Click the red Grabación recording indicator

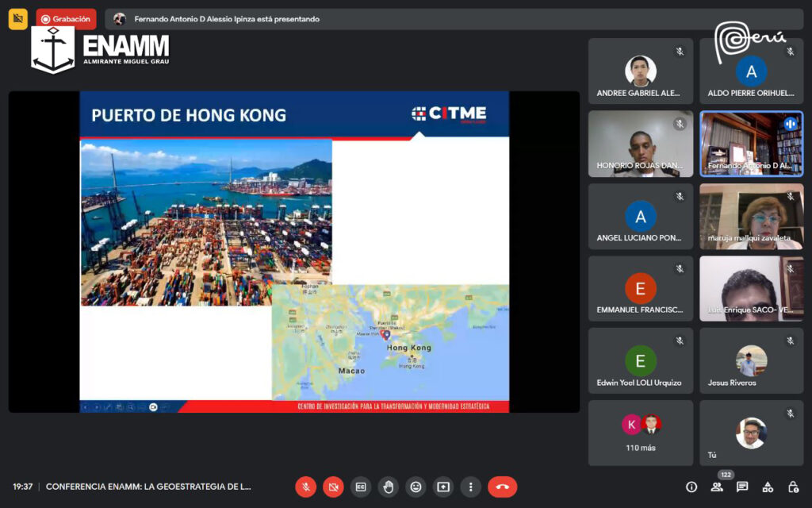pos(67,19)
